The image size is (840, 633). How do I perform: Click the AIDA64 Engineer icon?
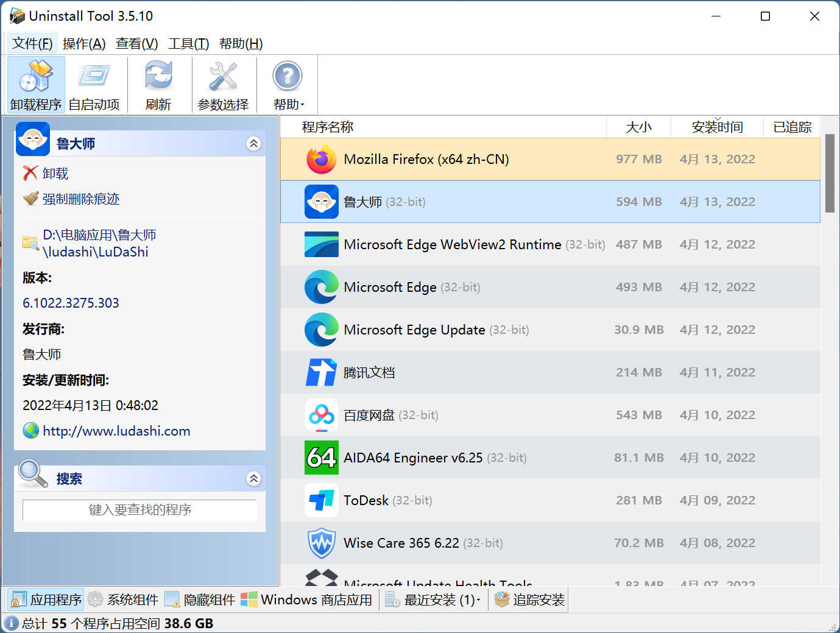coord(322,458)
